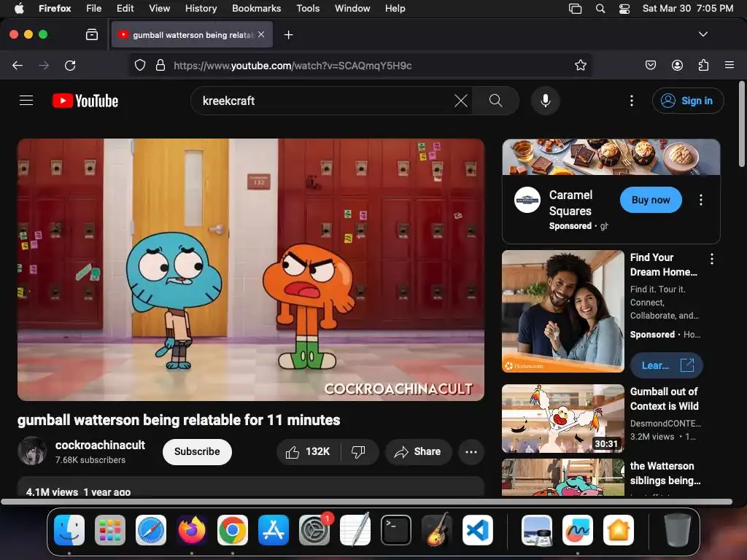Screen dimensions: 747x560
Task: Clear the kreekcraft search text
Action: tap(461, 101)
